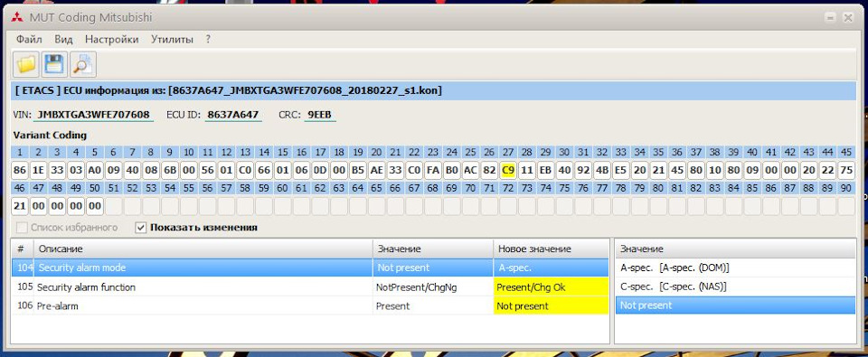This screenshot has height=357, width=868.
Task: Open the Вид menu
Action: pyautogui.click(x=63, y=39)
